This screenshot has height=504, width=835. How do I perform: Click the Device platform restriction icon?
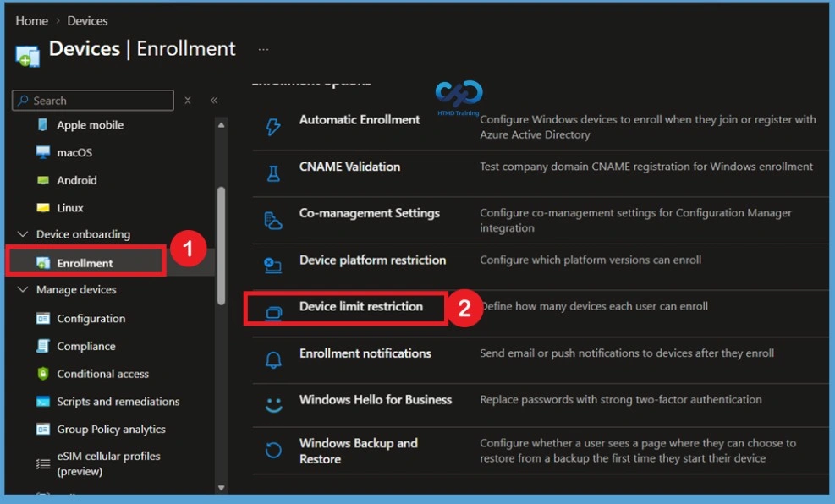pos(273,266)
